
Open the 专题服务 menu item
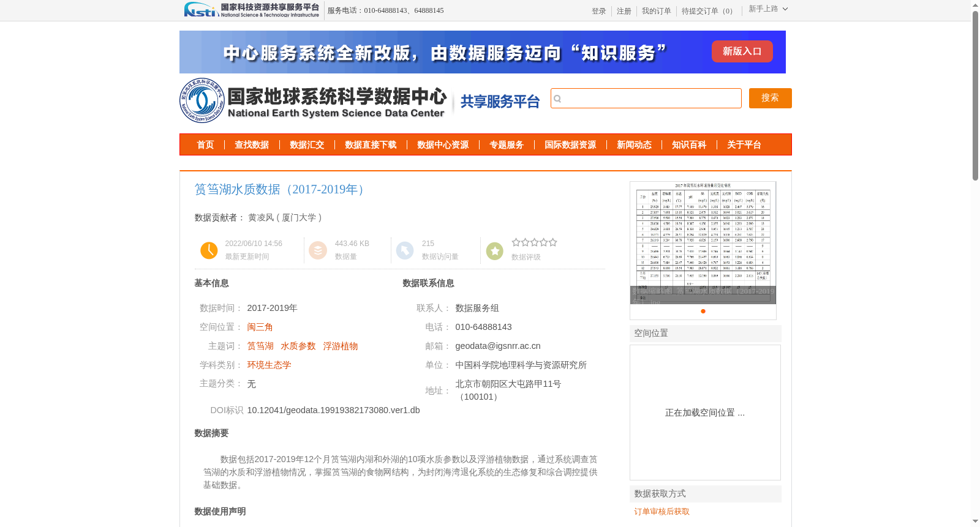coord(507,145)
